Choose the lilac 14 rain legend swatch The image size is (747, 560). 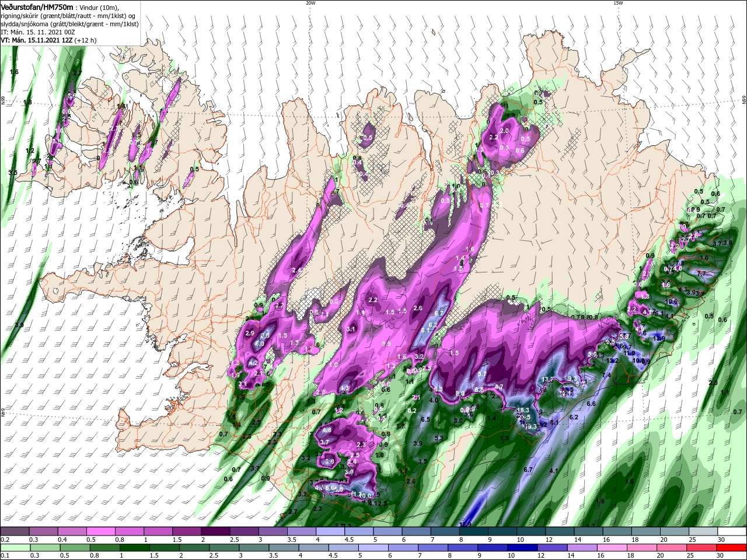coord(583,548)
